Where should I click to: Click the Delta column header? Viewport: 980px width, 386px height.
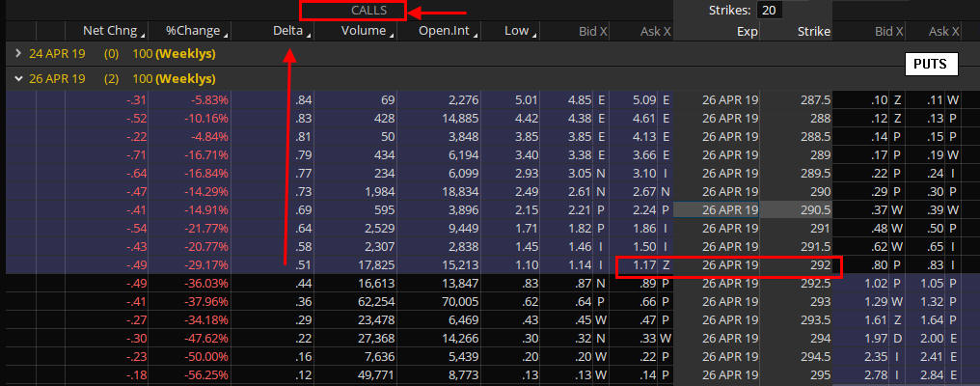(290, 31)
